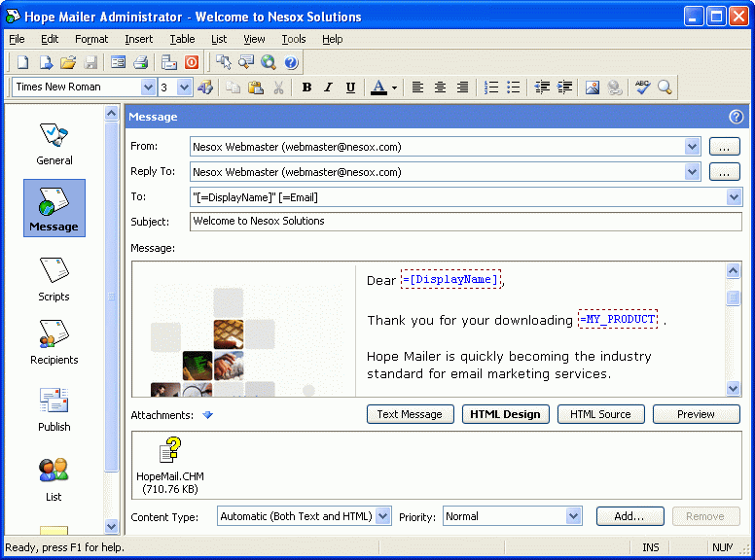Click sidebar scrollbar up arrow
Viewport: 755px width, 560px height.
[x=111, y=114]
